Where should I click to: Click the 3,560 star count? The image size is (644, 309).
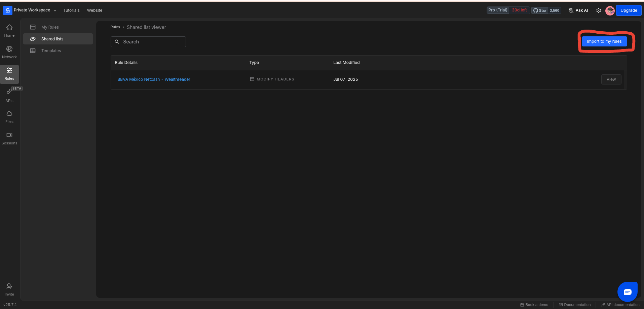click(555, 10)
